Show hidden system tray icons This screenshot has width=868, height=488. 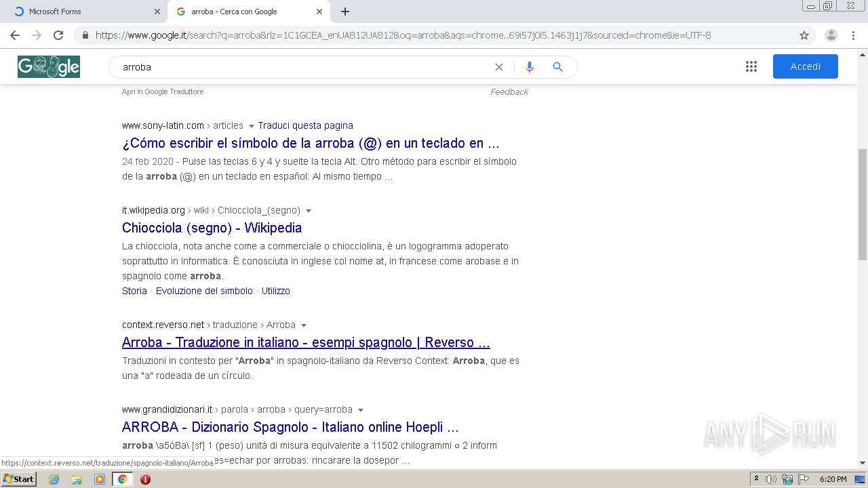click(756, 479)
